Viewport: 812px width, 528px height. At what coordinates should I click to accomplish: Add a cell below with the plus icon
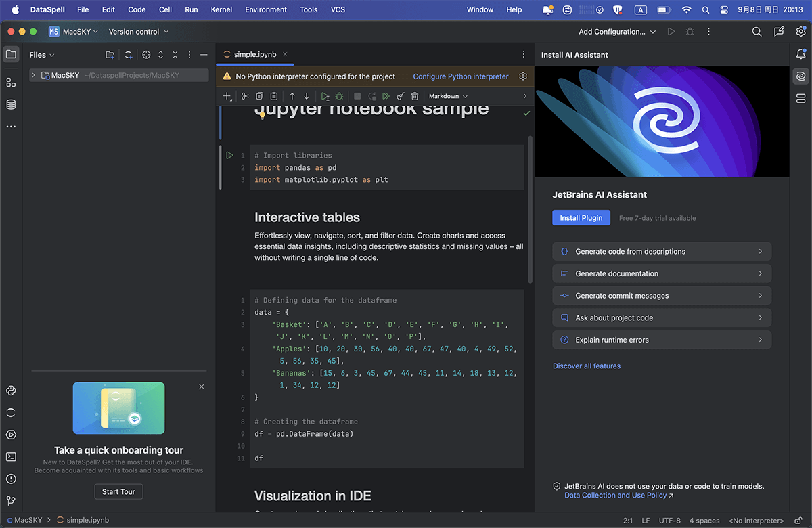click(x=227, y=96)
